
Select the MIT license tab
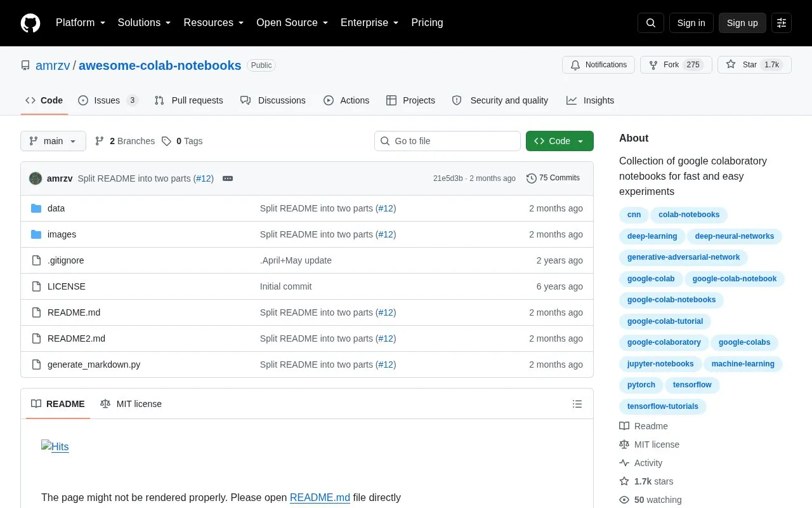pyautogui.click(x=131, y=404)
